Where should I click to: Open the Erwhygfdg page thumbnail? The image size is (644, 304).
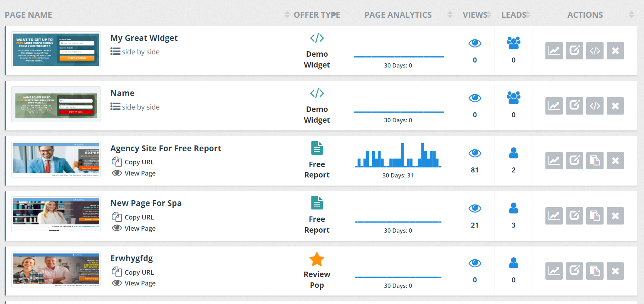(56, 269)
